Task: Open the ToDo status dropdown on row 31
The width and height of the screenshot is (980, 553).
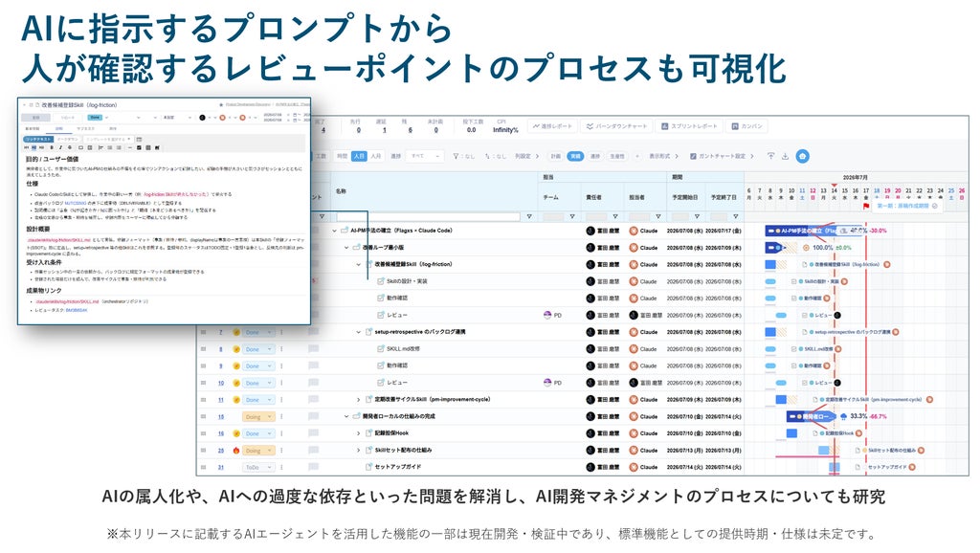Action: tap(258, 467)
